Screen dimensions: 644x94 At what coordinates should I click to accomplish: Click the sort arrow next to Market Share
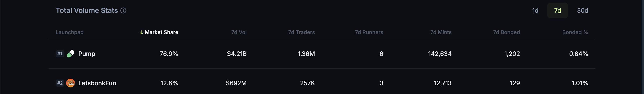(x=142, y=32)
